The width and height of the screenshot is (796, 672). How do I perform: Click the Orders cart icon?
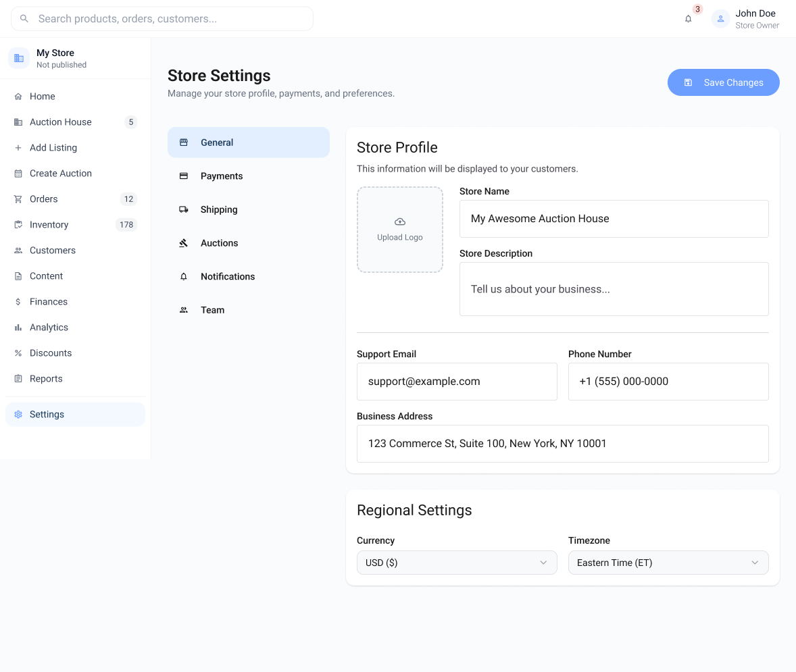[x=18, y=199]
